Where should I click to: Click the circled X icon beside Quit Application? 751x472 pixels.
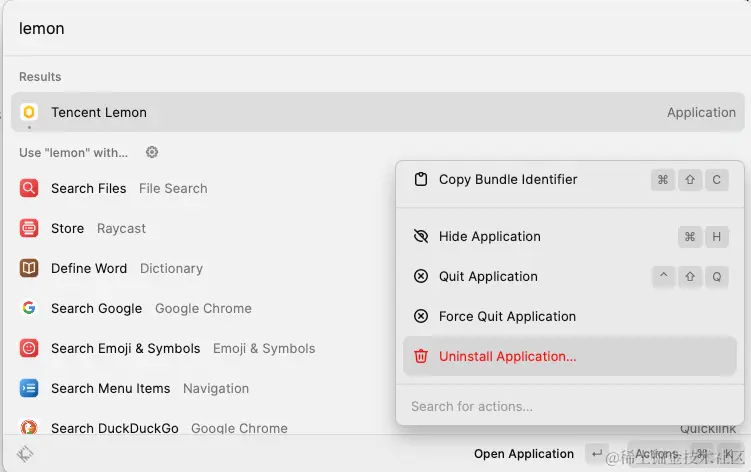coord(421,276)
